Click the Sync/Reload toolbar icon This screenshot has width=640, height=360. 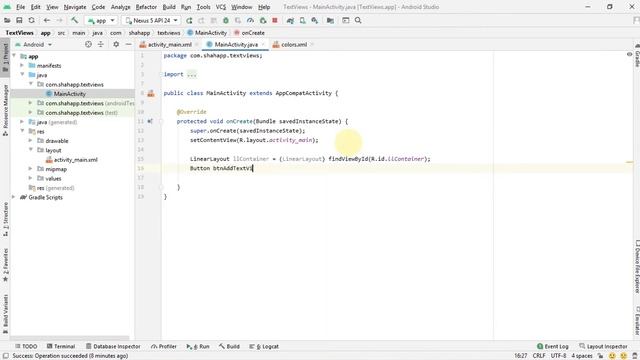point(31,20)
